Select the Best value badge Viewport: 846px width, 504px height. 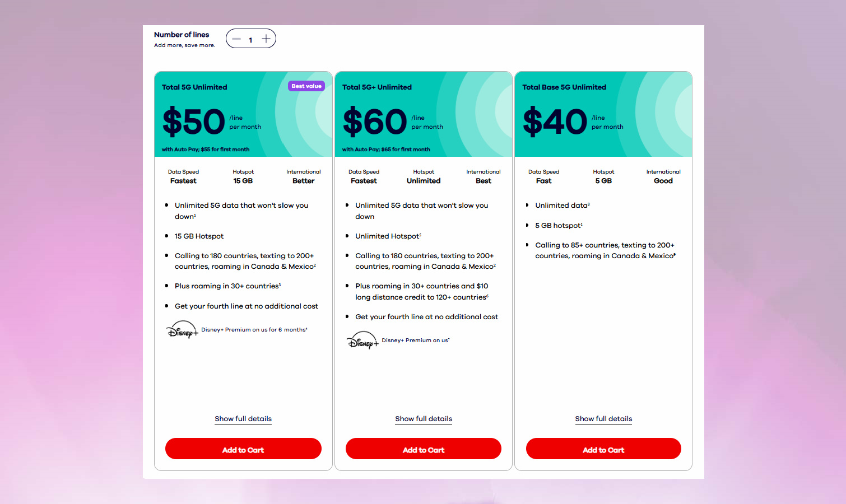point(306,86)
